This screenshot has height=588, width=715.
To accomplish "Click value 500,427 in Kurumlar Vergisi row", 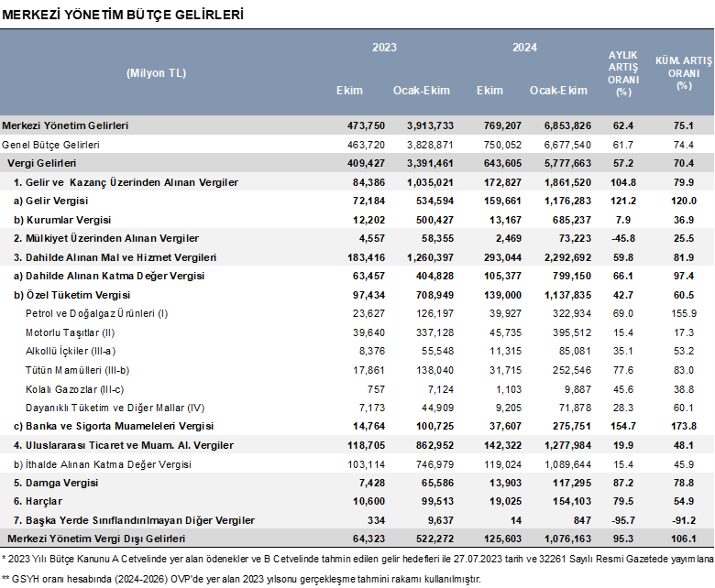I will (434, 220).
